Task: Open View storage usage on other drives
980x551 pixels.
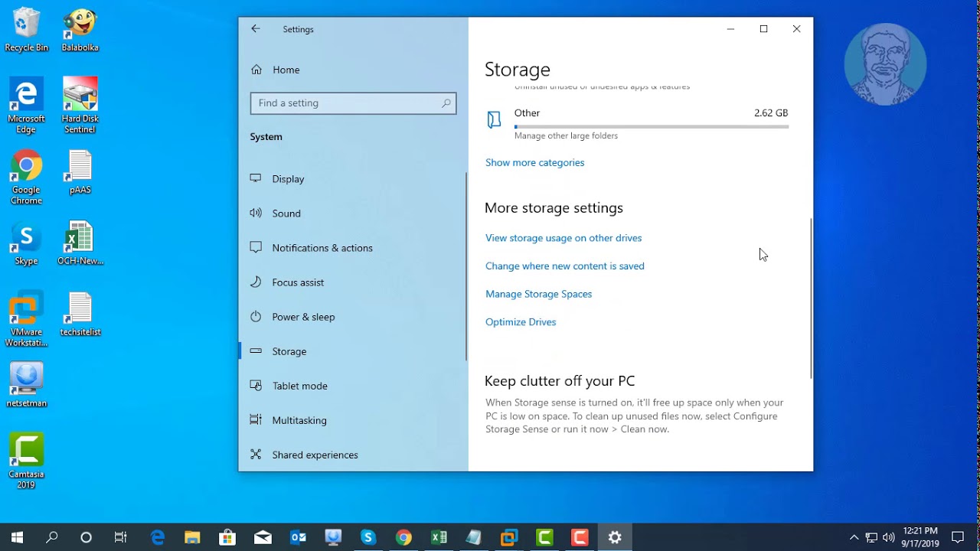Action: click(x=563, y=238)
